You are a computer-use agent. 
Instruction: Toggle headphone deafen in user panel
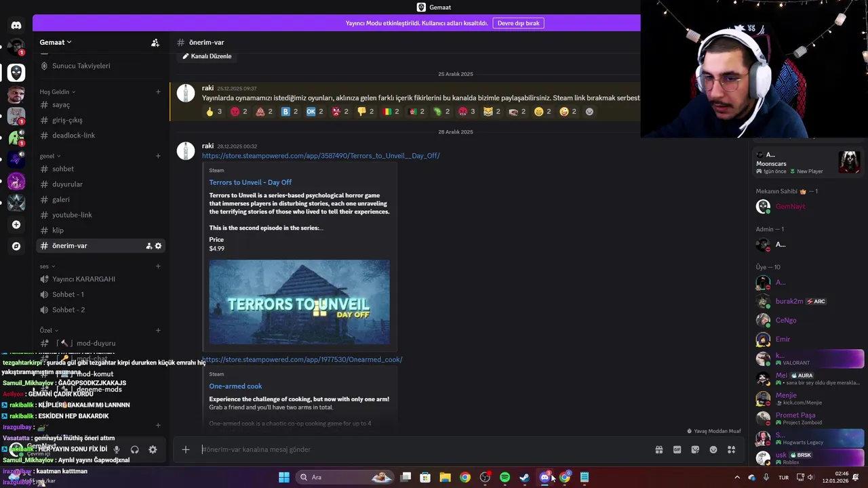pos(134,449)
